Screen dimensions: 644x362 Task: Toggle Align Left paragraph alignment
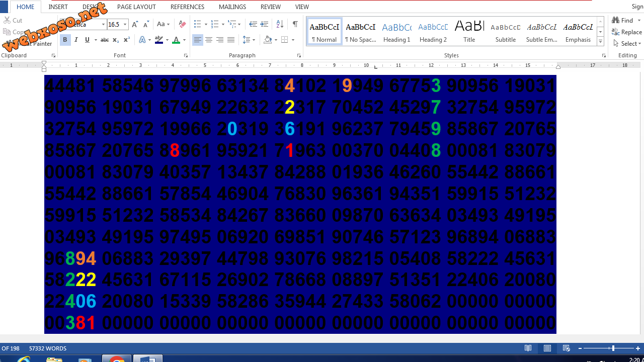point(198,40)
